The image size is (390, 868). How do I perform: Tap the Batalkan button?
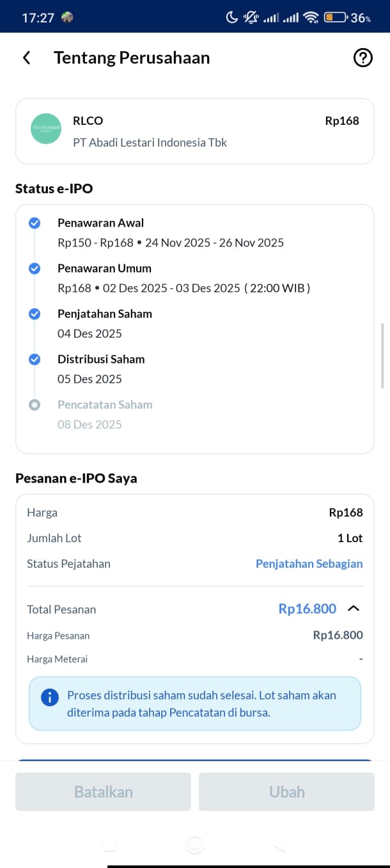pos(103,792)
